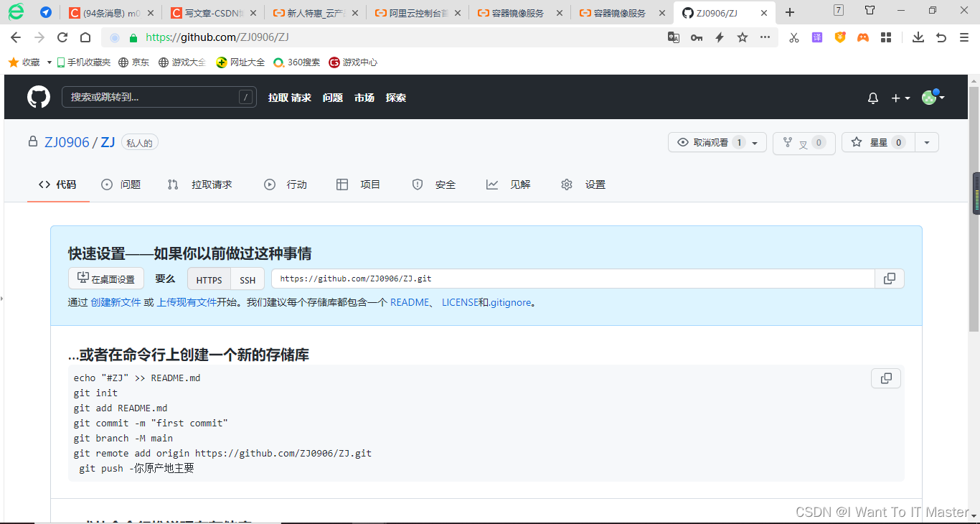Open the 创建新文件 link
Viewport: 980px width, 524px height.
click(x=116, y=303)
